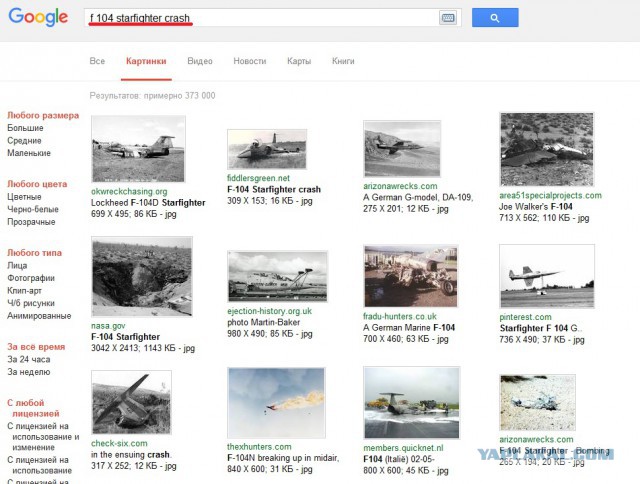Select С любой лицензией filter
This screenshot has width=640, height=484.
click(x=33, y=408)
